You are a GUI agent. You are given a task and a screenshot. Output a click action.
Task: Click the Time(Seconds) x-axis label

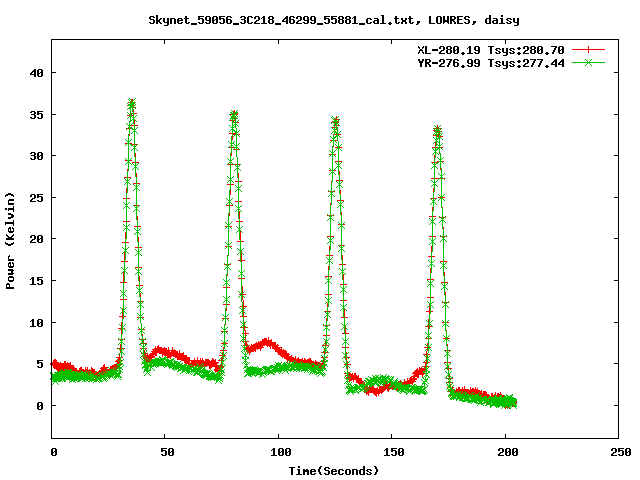point(334,471)
